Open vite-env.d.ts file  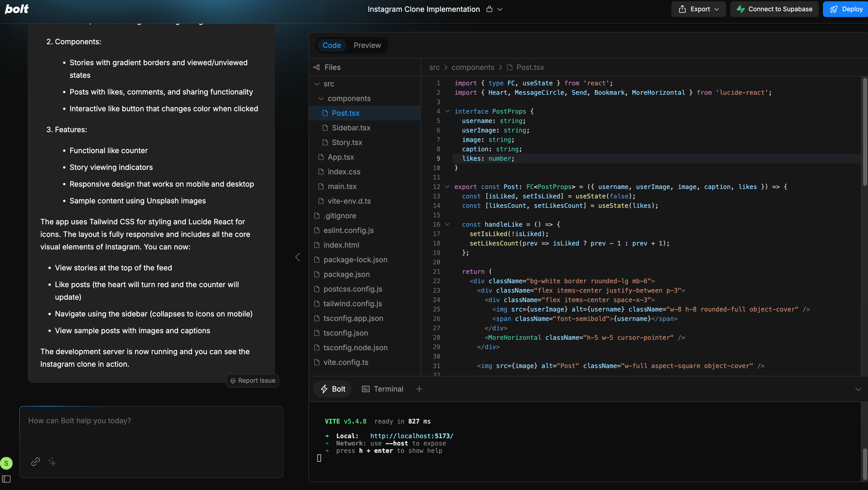point(364,201)
